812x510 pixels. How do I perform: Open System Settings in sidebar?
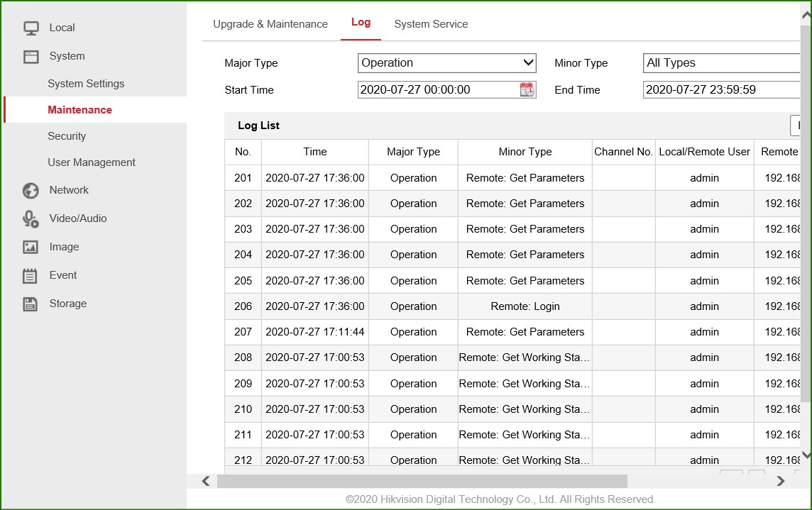[86, 84]
